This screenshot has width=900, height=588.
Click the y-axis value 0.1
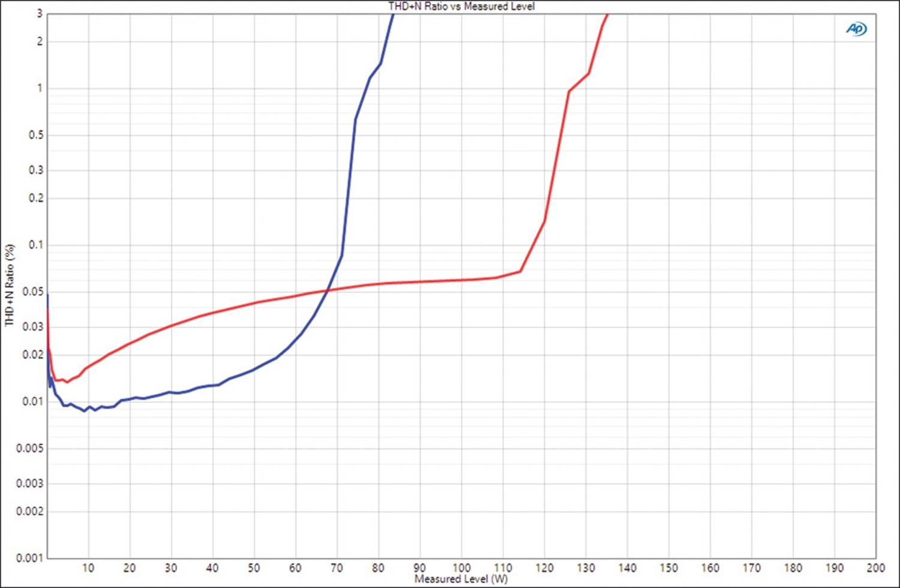click(x=36, y=245)
